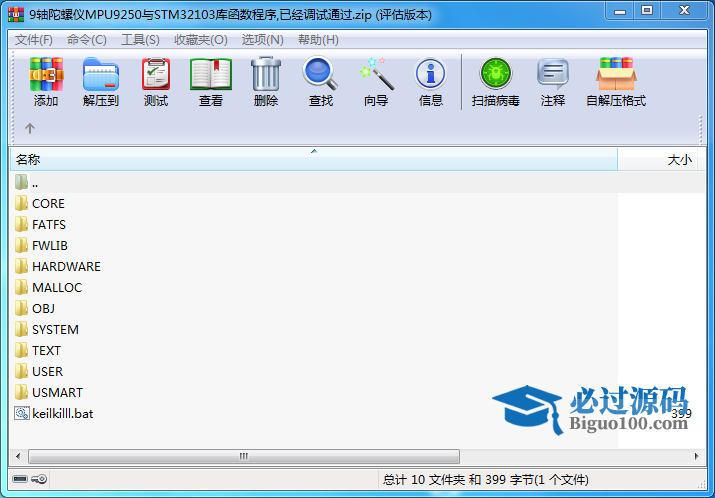Click the WinRAR title bar icon
The height and width of the screenshot is (498, 715).
tap(16, 15)
